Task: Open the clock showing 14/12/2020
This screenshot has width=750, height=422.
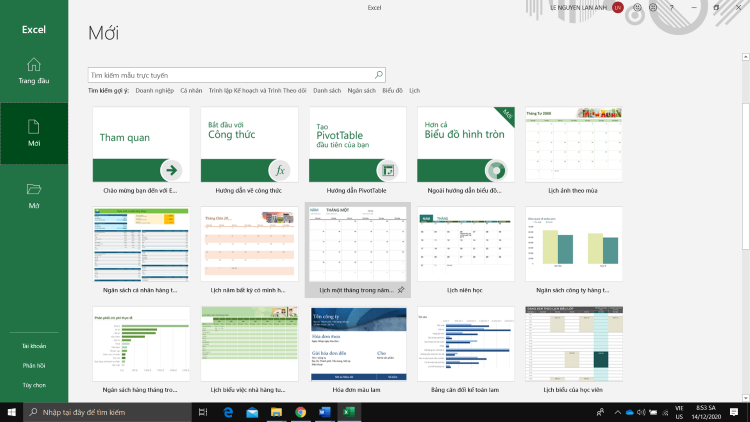Action: (706, 412)
